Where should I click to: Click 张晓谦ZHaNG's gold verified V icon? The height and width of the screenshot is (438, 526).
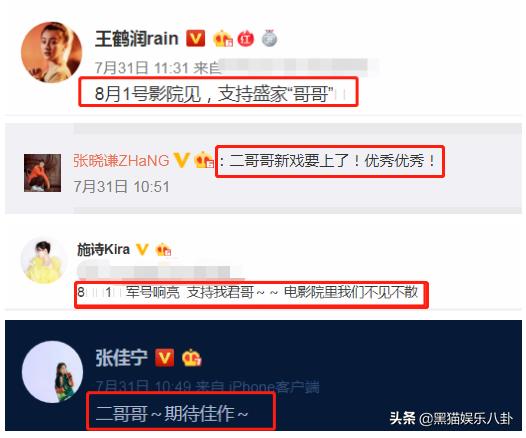[x=181, y=160]
